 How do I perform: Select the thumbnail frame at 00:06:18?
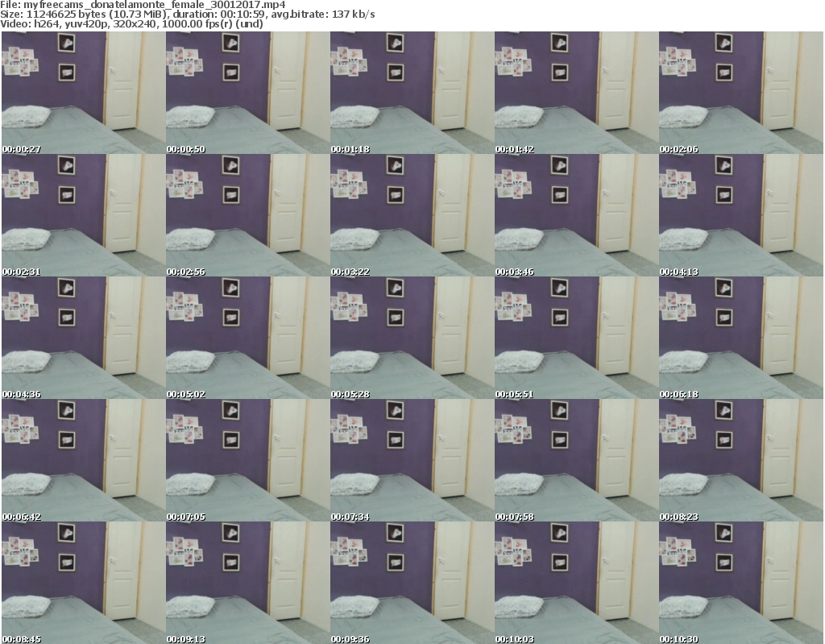(x=741, y=338)
